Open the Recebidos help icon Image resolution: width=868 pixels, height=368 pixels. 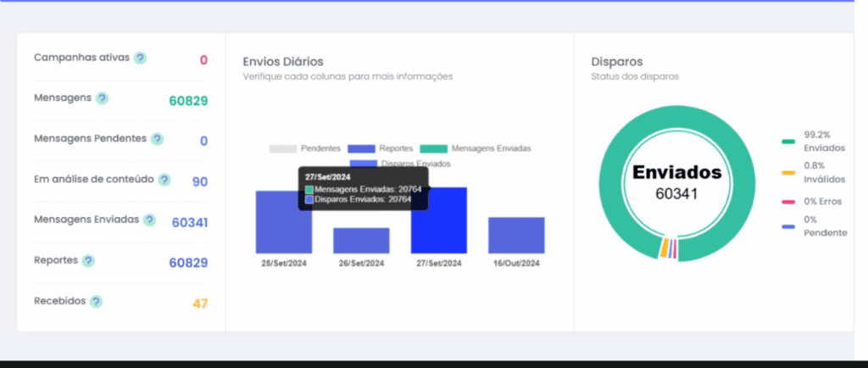[x=96, y=301]
